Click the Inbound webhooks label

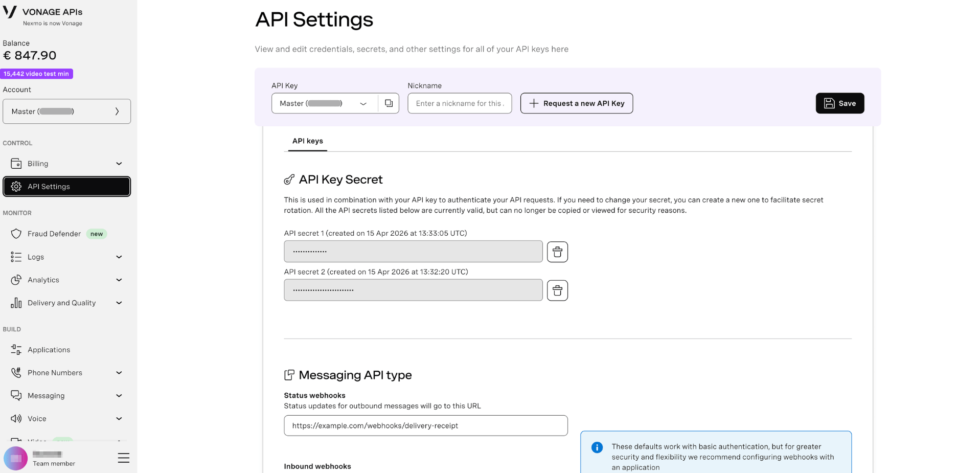pos(317,466)
